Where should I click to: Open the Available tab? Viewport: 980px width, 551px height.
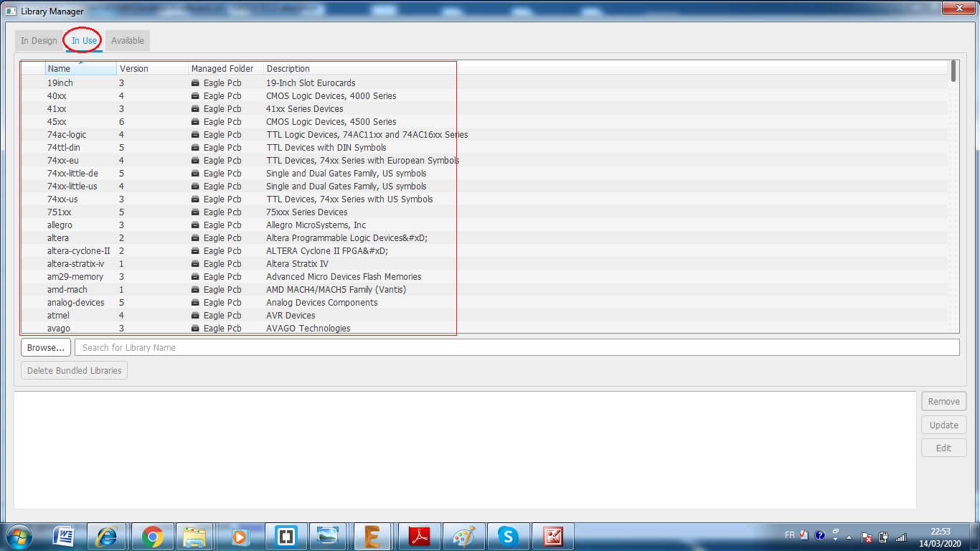tap(128, 41)
